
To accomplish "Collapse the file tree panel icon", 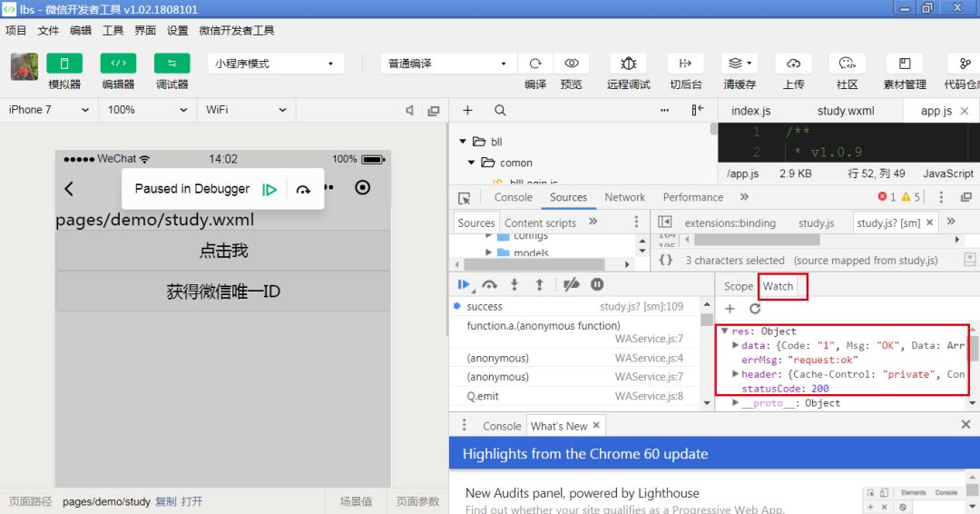I will click(x=698, y=110).
